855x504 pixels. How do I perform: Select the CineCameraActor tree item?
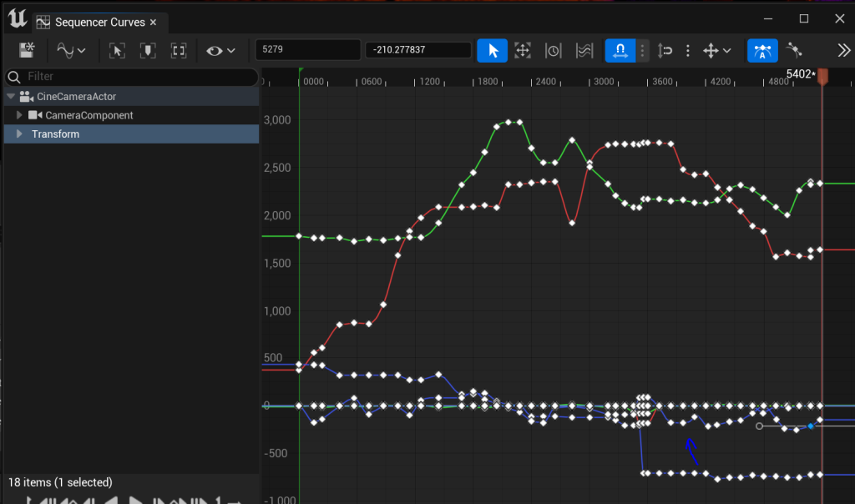click(80, 97)
